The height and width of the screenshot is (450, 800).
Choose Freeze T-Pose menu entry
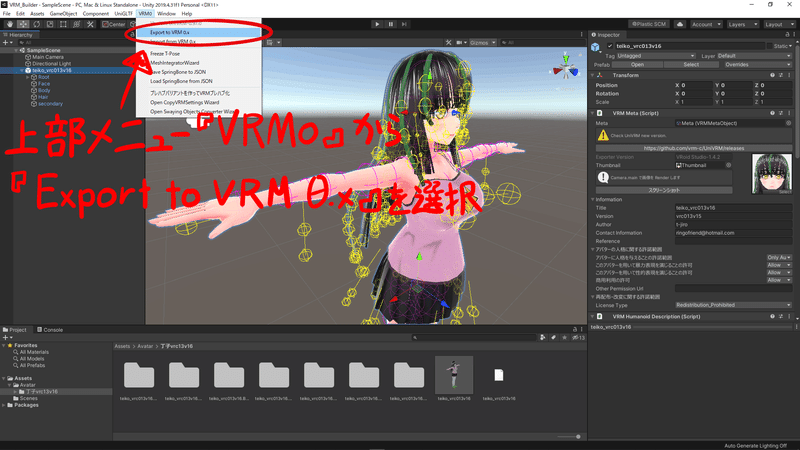(198, 54)
